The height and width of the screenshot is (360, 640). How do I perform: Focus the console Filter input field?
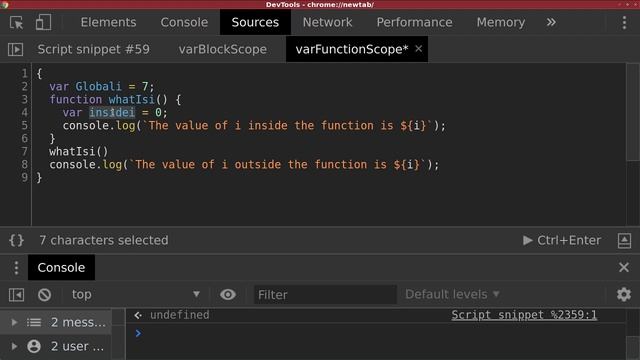tap(325, 294)
